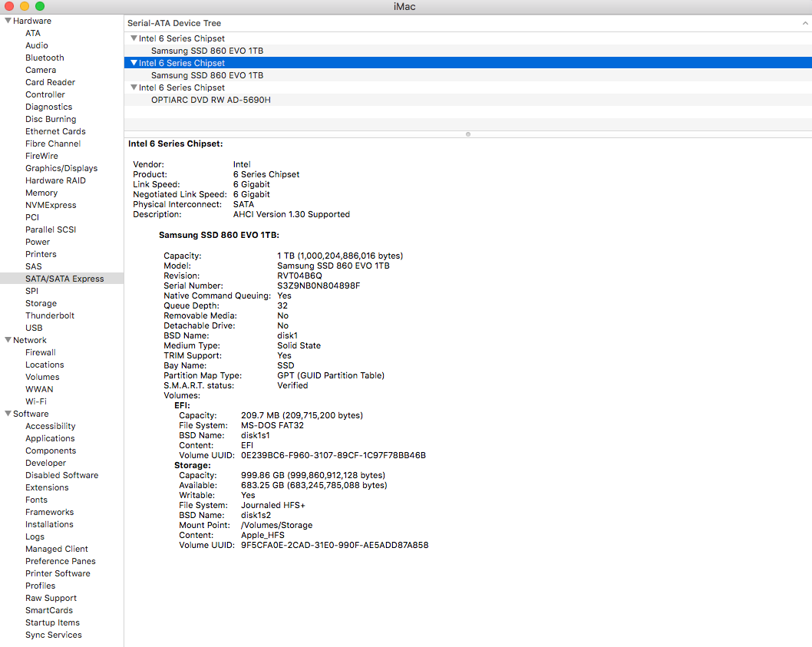This screenshot has height=647, width=812.
Task: Select Power in the sidebar
Action: coord(38,242)
